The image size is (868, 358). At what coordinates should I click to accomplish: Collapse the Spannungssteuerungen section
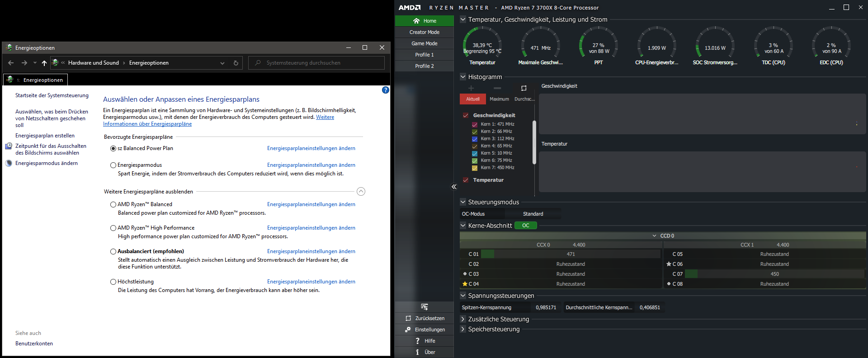pos(463,296)
